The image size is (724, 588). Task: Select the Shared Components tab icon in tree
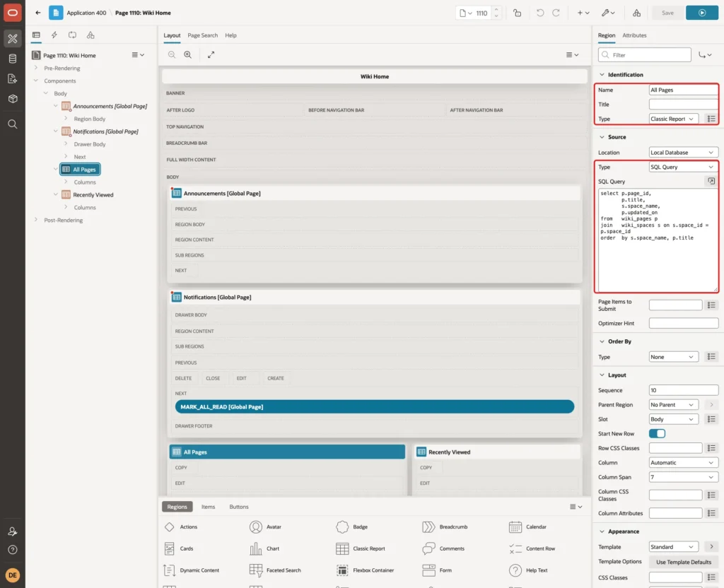pyautogui.click(x=90, y=35)
